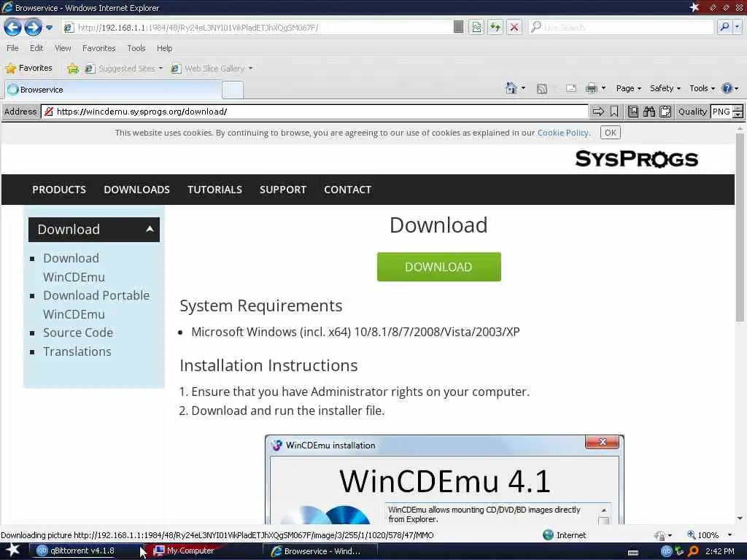Open TUTORIALS in the site navigation

[x=214, y=190]
